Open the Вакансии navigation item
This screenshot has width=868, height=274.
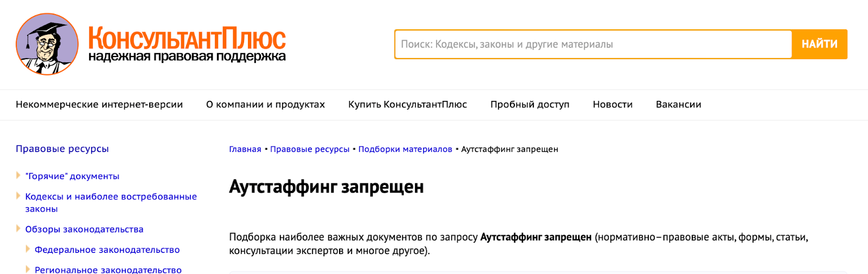pyautogui.click(x=678, y=105)
